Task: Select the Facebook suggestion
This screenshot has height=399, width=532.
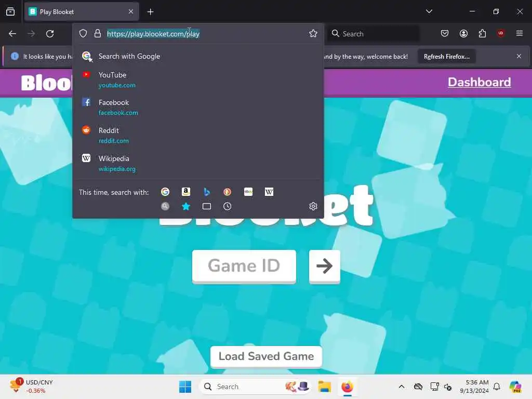Action: click(x=198, y=107)
